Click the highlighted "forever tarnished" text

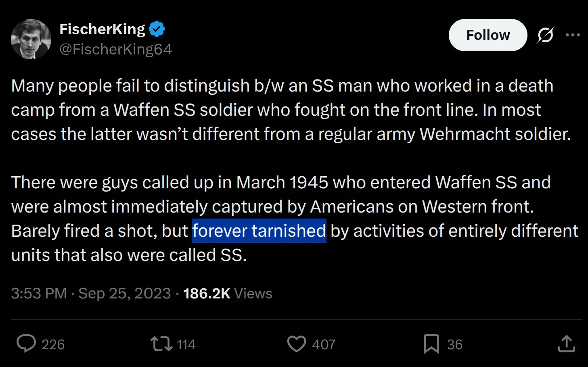pos(259,231)
